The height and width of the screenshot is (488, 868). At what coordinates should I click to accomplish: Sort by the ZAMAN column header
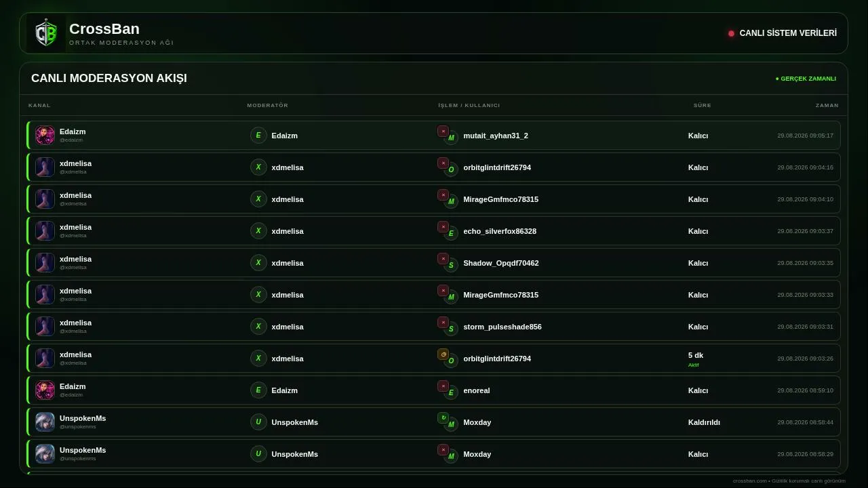point(827,105)
